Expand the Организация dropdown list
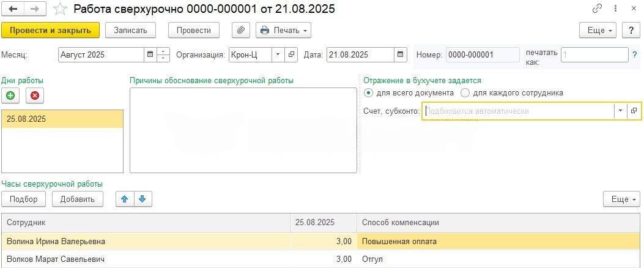This screenshot has height=268, width=644. (278, 54)
